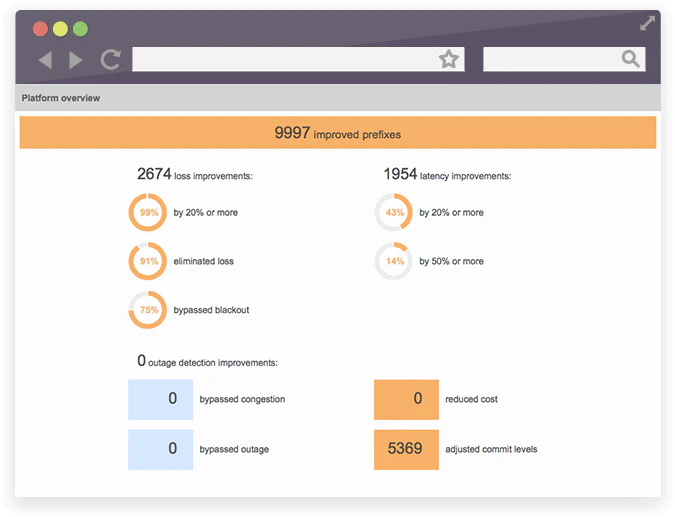Click the magnifier search icon
The height and width of the screenshot is (517, 675).
631,59
